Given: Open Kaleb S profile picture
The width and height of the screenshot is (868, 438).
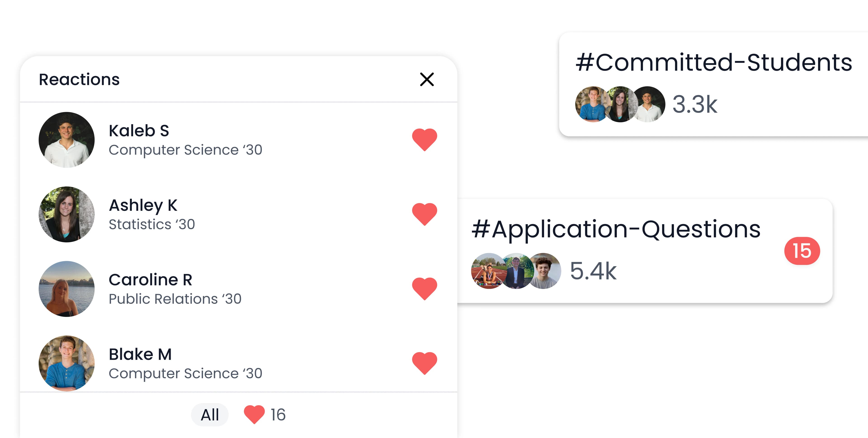Looking at the screenshot, I should [67, 140].
